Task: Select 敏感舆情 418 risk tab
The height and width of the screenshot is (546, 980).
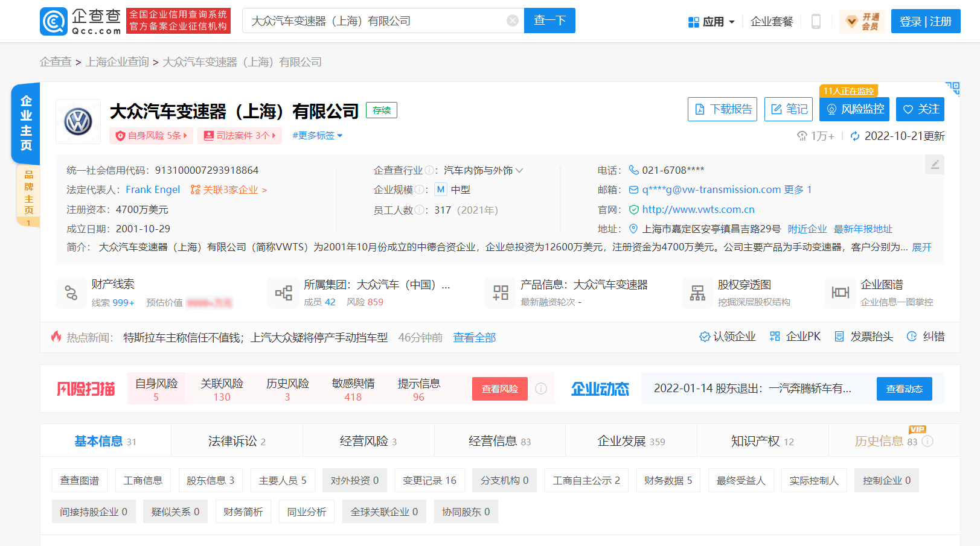Action: point(353,389)
